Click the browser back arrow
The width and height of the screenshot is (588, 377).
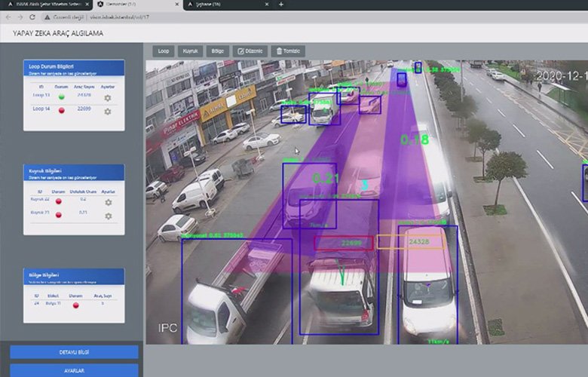[x=8, y=17]
